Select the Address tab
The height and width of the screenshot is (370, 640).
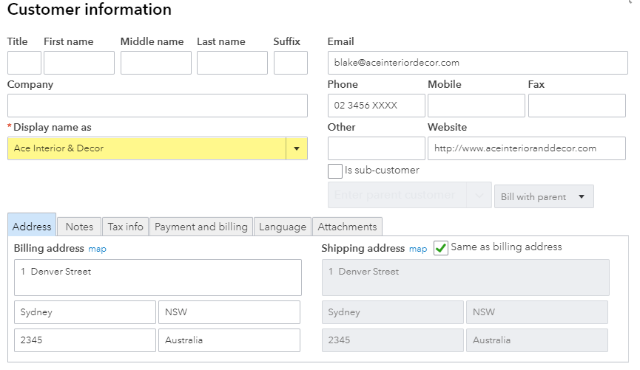(x=32, y=225)
